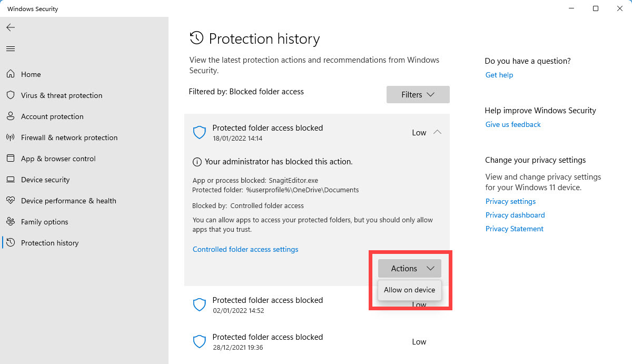The image size is (632, 364).
Task: Open the Privacy dashboard link
Action: coord(515,215)
